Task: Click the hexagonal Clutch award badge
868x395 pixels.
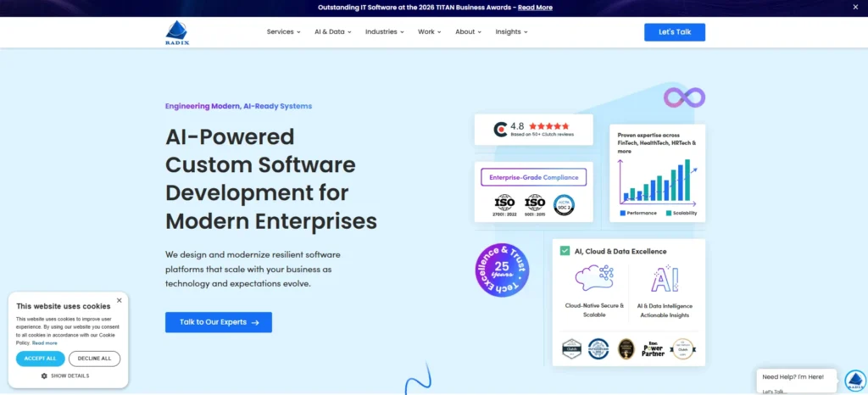Action: (x=571, y=349)
